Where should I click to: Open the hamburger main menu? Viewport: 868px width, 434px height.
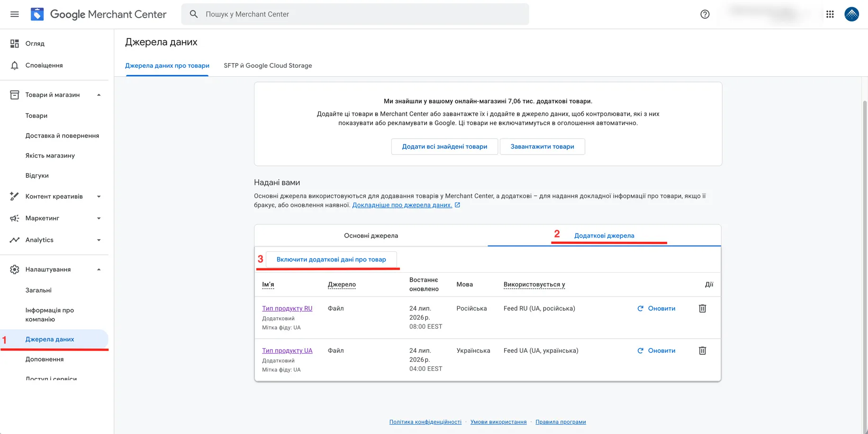(x=15, y=14)
